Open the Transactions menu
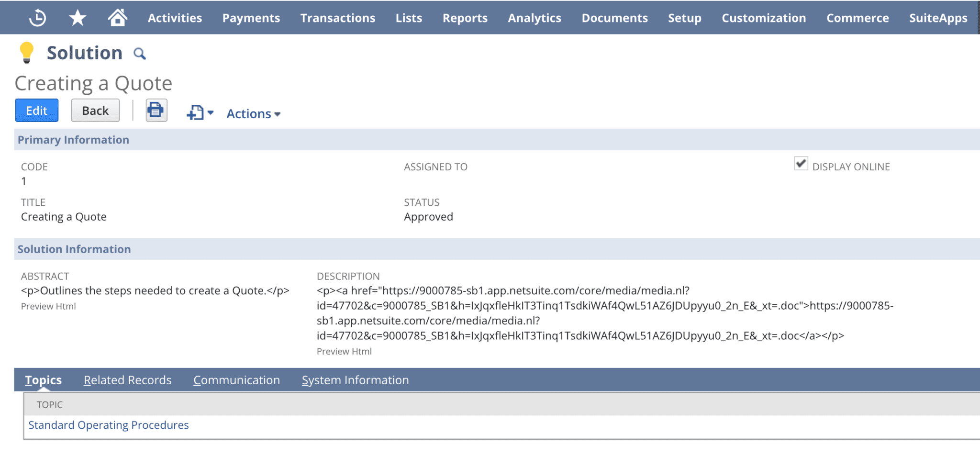Screen dimensions: 980x456 (337, 18)
